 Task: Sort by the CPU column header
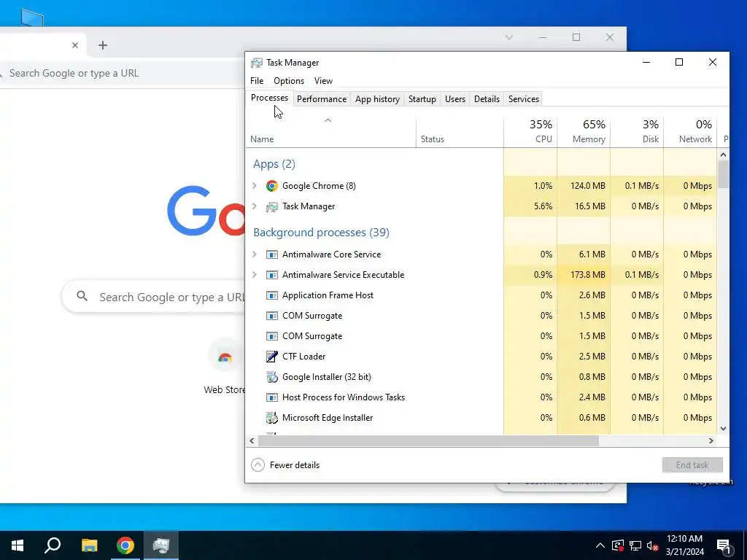(530, 132)
